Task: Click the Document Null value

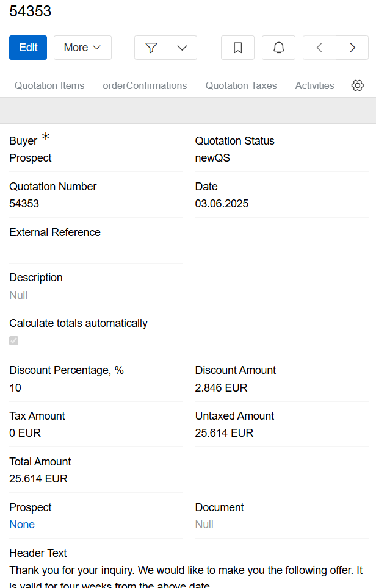Action: click(x=204, y=525)
